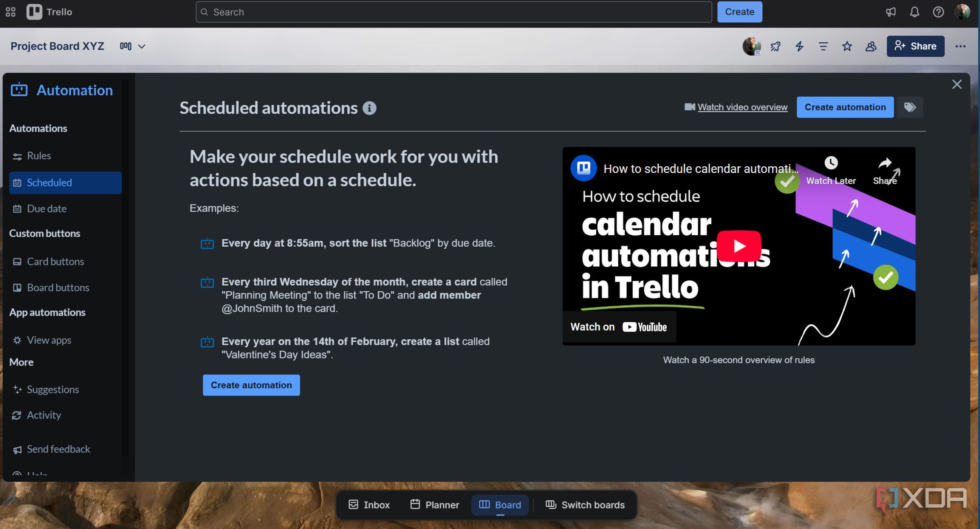Open the board view switcher dropdown

[132, 46]
